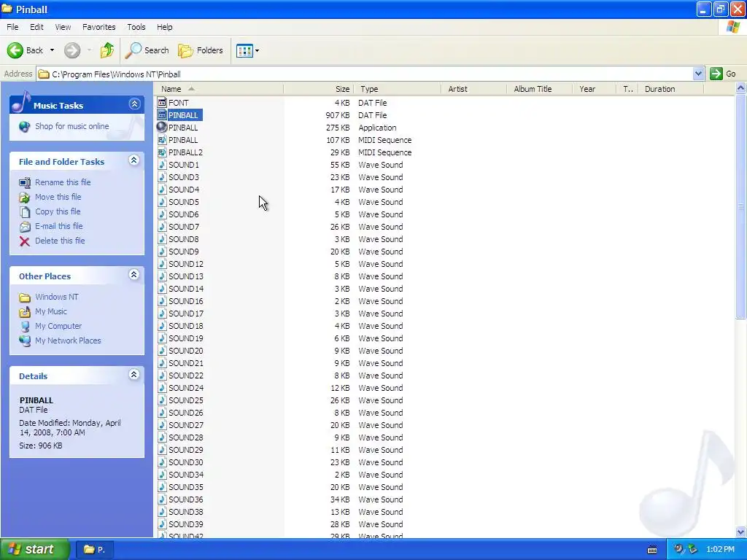
Task: Click the SOUND9 file name
Action: pos(183,252)
